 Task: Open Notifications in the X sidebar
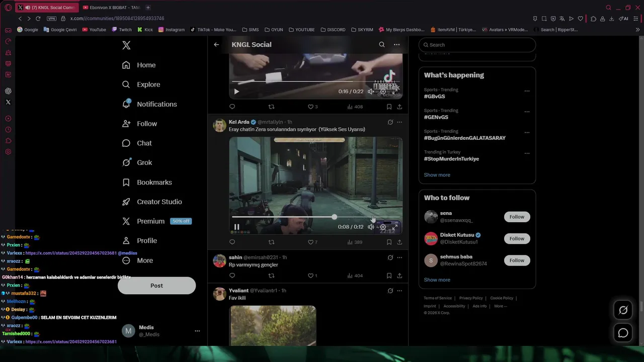[x=149, y=104]
